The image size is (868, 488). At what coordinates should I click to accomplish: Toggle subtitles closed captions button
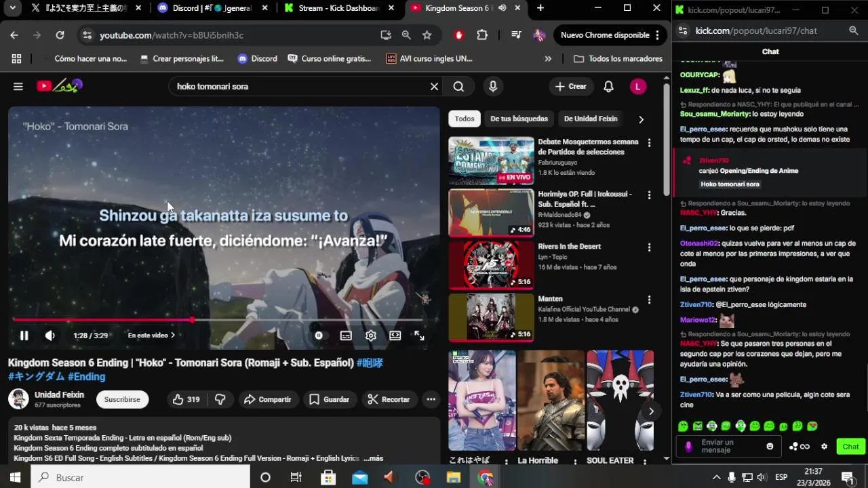(346, 335)
